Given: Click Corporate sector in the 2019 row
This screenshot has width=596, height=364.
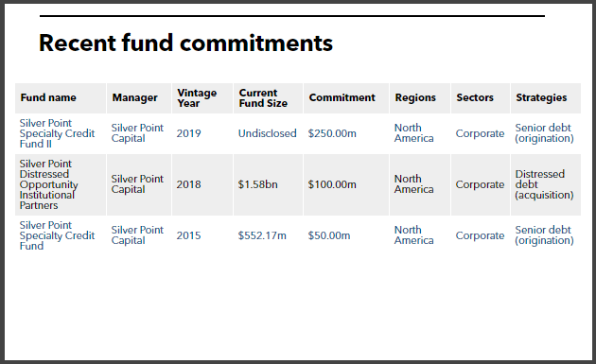Looking at the screenshot, I should point(480,133).
